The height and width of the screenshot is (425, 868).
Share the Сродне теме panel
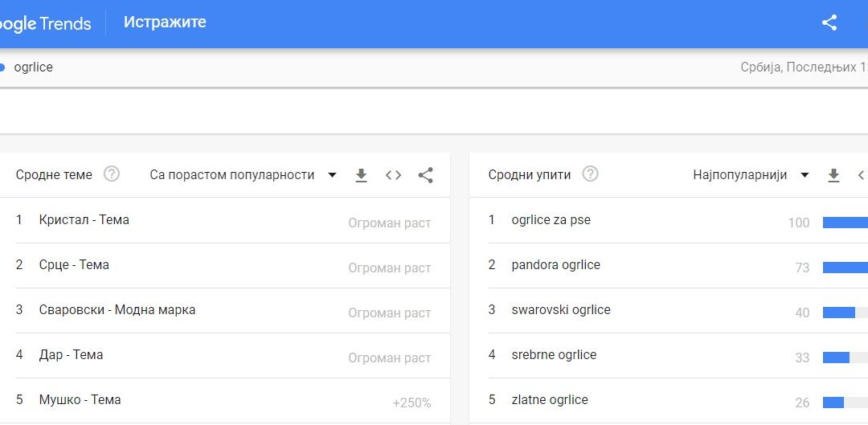point(426,175)
